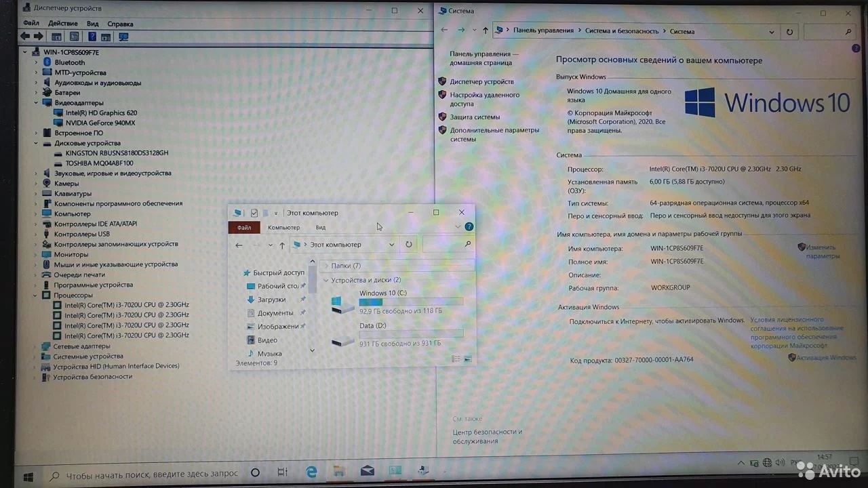868x488 pixels.
Task: Open the Компьютер ribbon tab
Action: pyautogui.click(x=283, y=228)
